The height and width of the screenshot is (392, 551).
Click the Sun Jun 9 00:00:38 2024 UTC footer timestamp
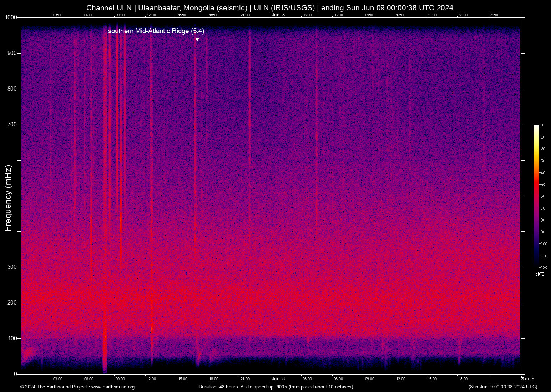click(x=502, y=387)
